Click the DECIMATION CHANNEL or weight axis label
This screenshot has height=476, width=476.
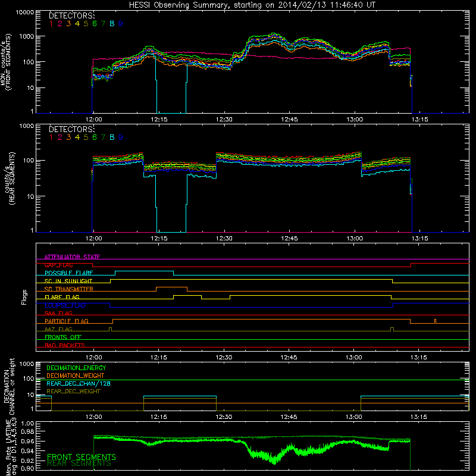pyautogui.click(x=9, y=387)
